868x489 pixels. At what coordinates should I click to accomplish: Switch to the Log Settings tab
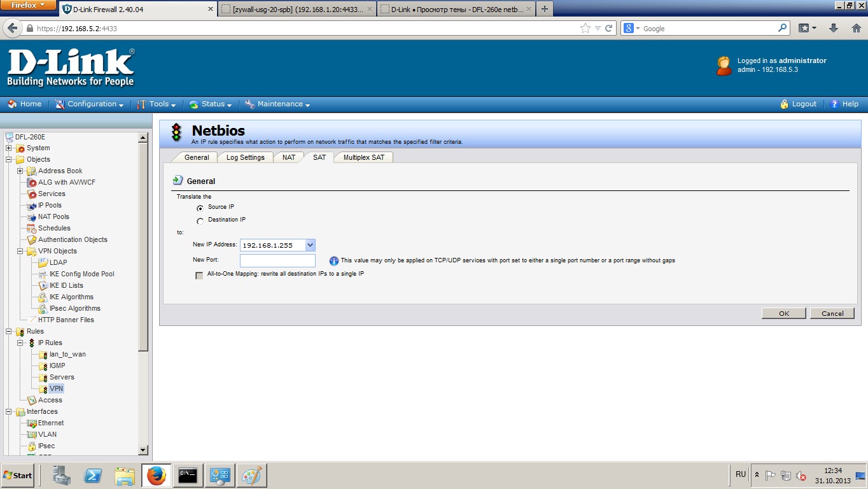tap(246, 157)
